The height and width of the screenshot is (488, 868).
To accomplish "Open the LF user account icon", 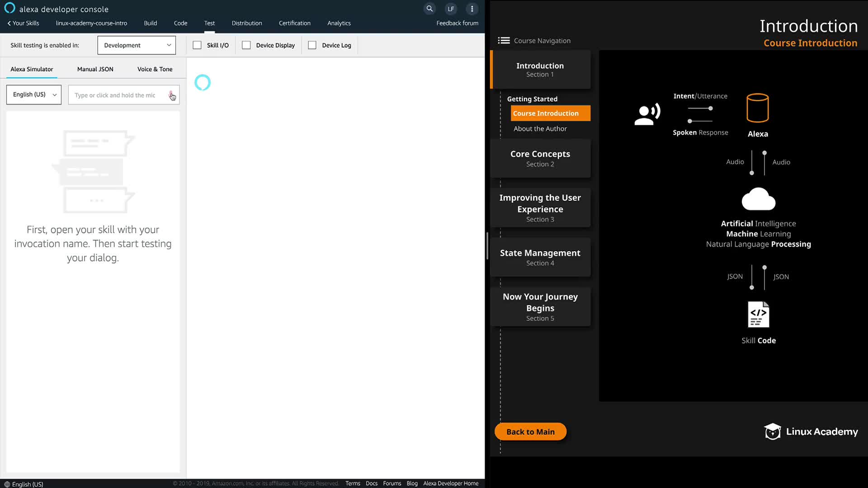I will point(451,9).
